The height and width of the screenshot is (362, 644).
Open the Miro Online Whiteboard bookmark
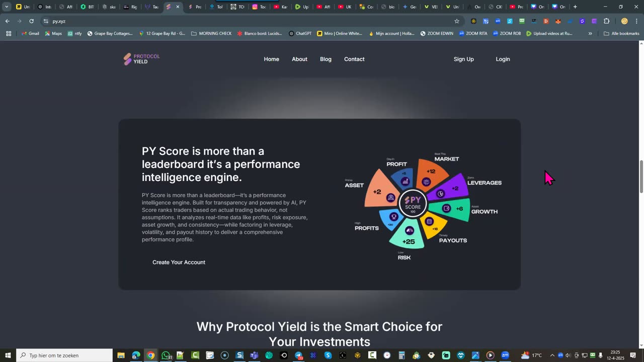340,34
